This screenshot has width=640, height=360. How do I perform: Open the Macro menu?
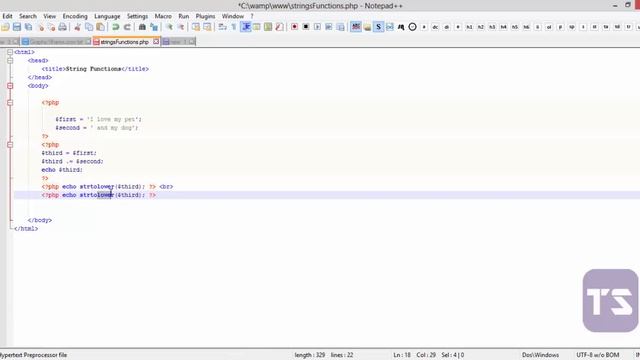163,16
